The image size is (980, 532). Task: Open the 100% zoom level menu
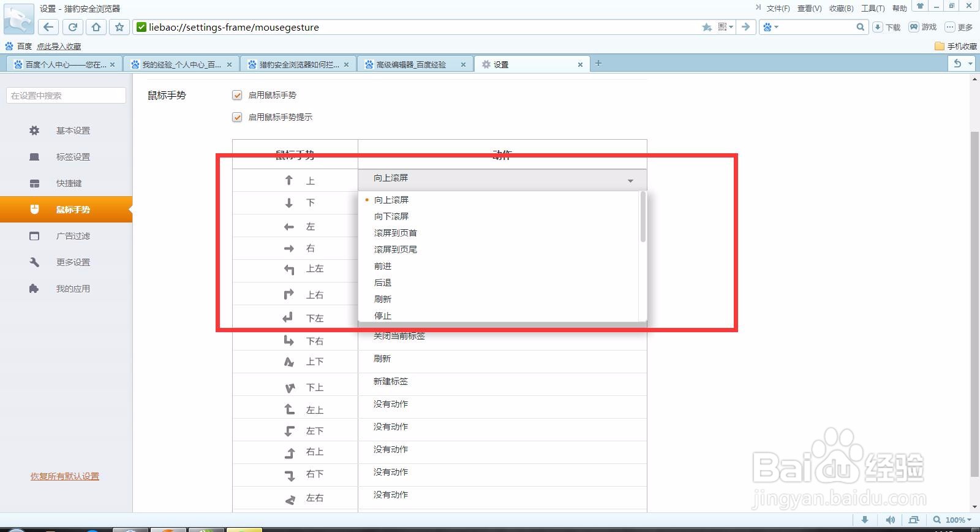click(953, 520)
